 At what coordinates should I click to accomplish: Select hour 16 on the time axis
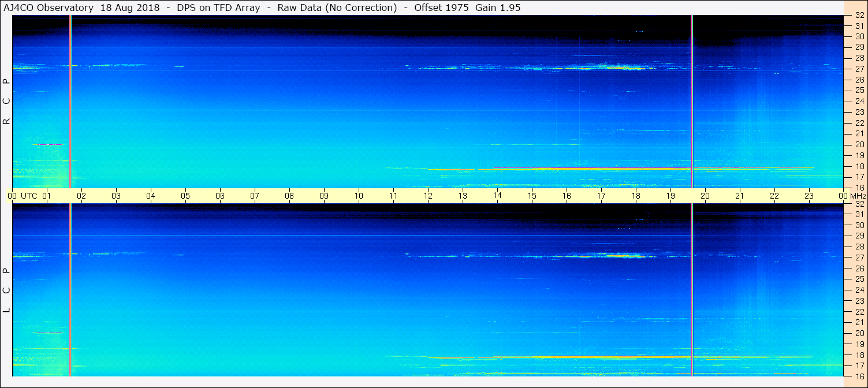click(567, 196)
